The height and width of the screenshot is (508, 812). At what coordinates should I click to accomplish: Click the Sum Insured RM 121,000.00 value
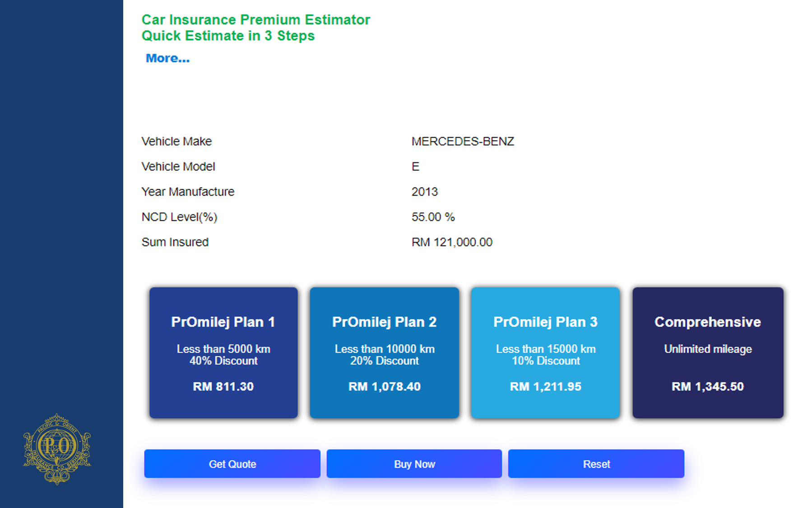452,242
